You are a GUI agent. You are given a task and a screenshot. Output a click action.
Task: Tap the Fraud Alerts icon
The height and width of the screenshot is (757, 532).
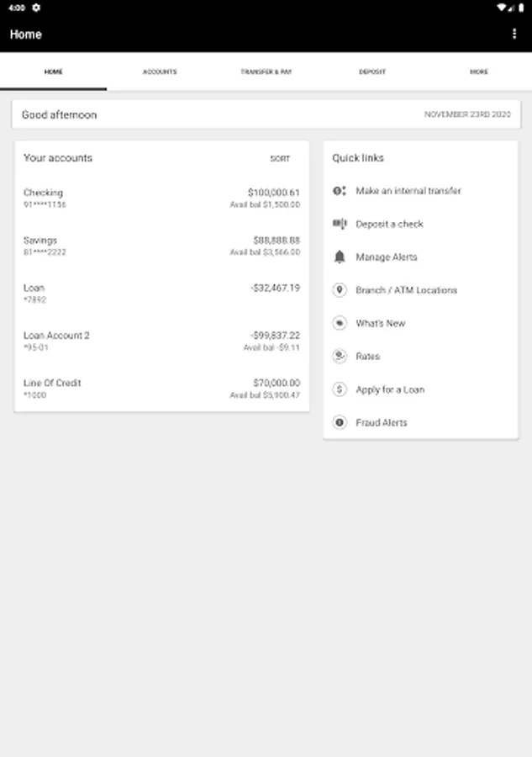(x=340, y=422)
